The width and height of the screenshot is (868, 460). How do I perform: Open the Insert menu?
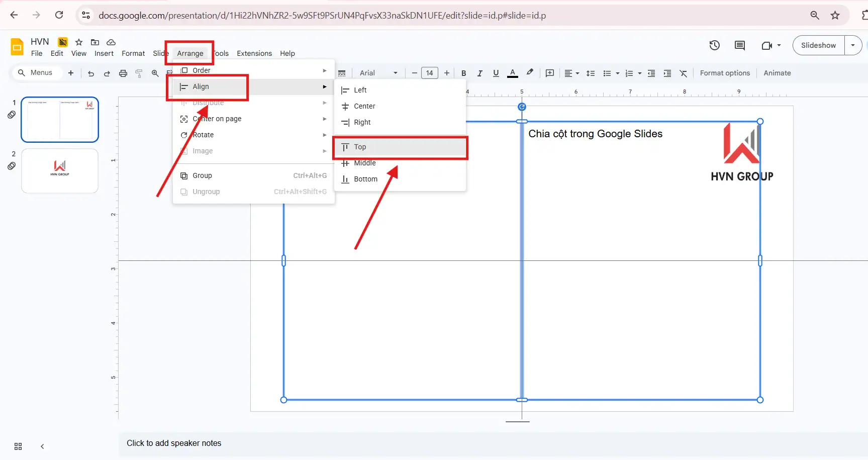click(x=104, y=53)
